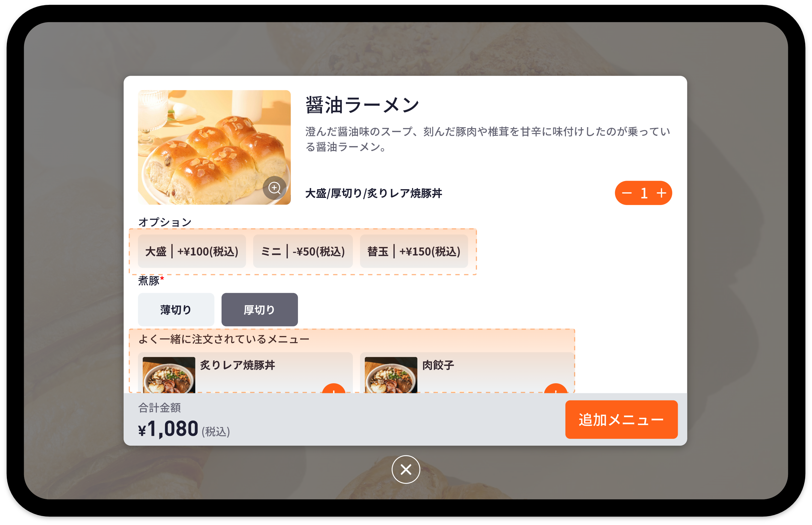Screen dimensions: 812x525
Task: Click the 肉餃子 card title
Action: (438, 365)
